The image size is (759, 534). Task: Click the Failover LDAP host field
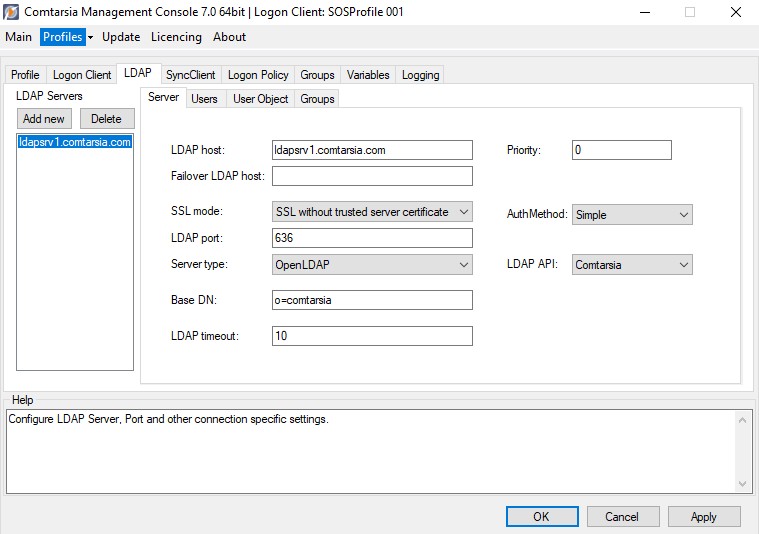click(x=372, y=176)
